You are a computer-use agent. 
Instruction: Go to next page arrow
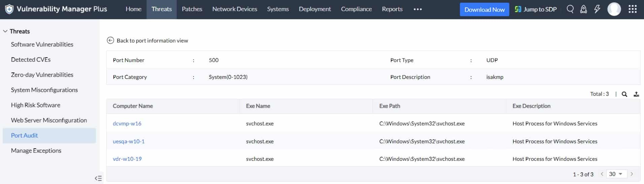(632, 174)
